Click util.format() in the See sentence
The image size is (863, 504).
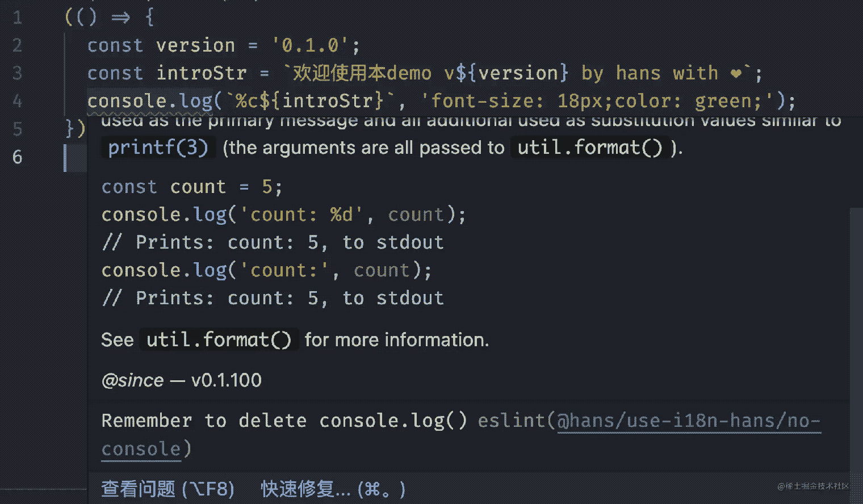pyautogui.click(x=219, y=339)
